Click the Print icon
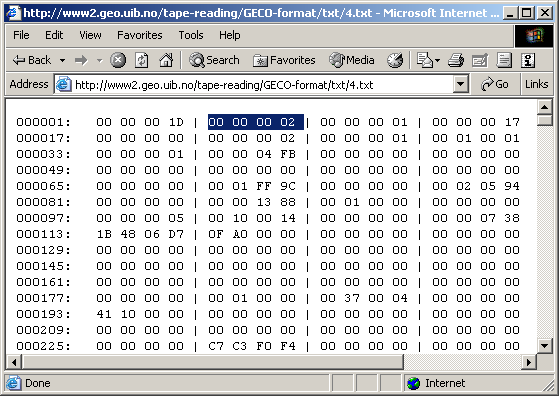Screen dimensions: 559x396 coord(456,60)
